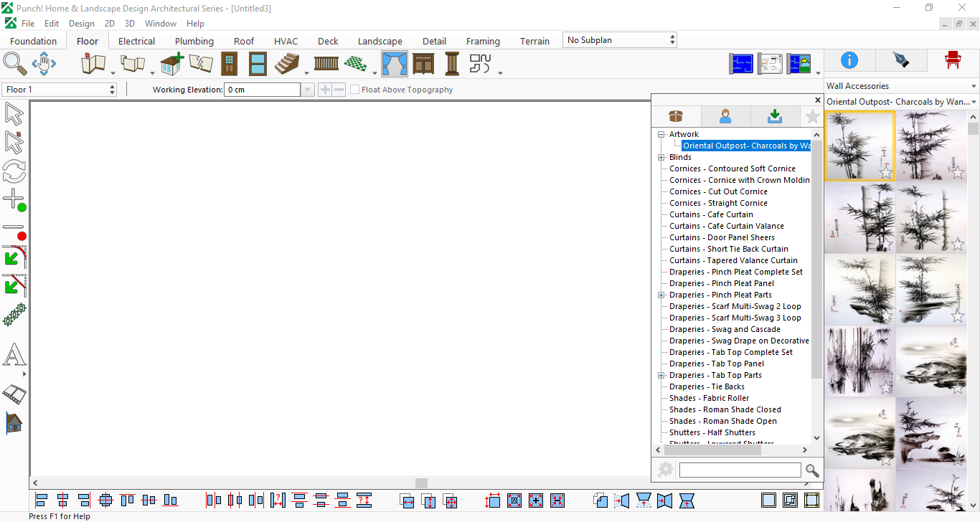Image resolution: width=980 pixels, height=522 pixels.
Task: Open the Oriental Outpost collection dropdown
Action: click(x=902, y=102)
